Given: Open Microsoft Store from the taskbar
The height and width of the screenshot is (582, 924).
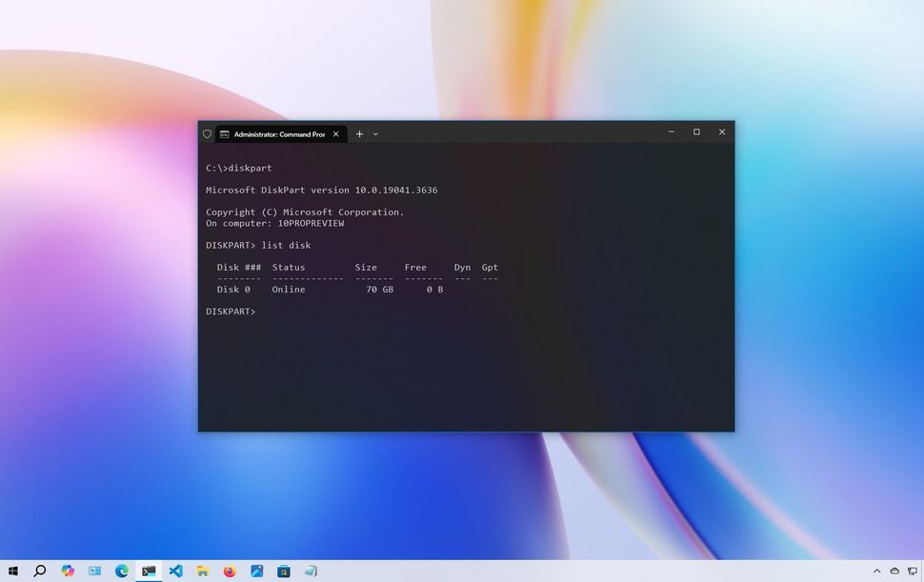Looking at the screenshot, I should coord(283,570).
